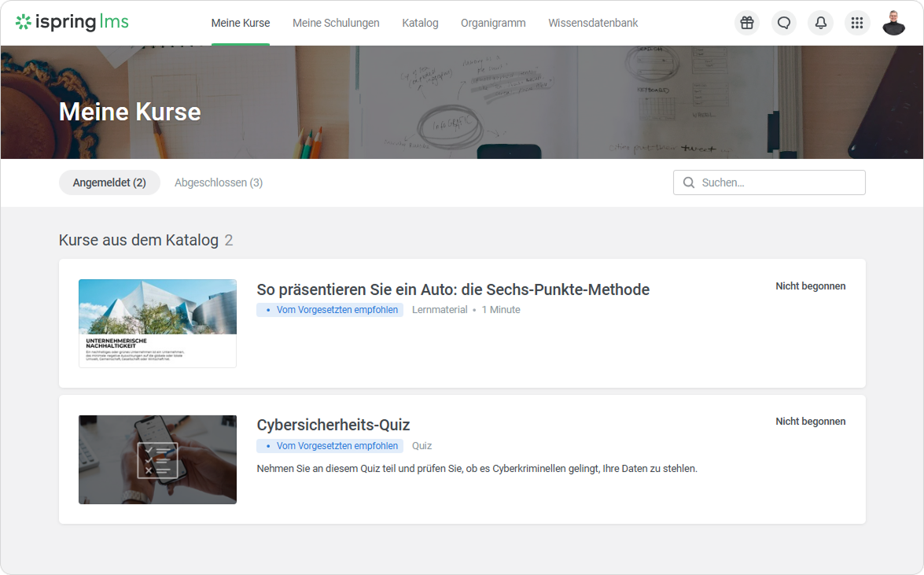The width and height of the screenshot is (924, 575).
Task: Open the Cybersicherheits-Quiz title
Action: coord(333,425)
